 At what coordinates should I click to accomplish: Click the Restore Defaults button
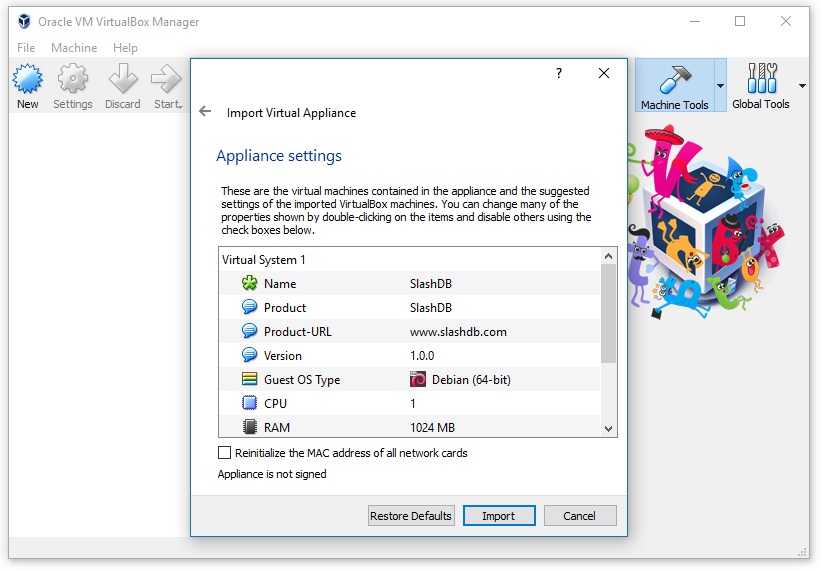pos(411,516)
